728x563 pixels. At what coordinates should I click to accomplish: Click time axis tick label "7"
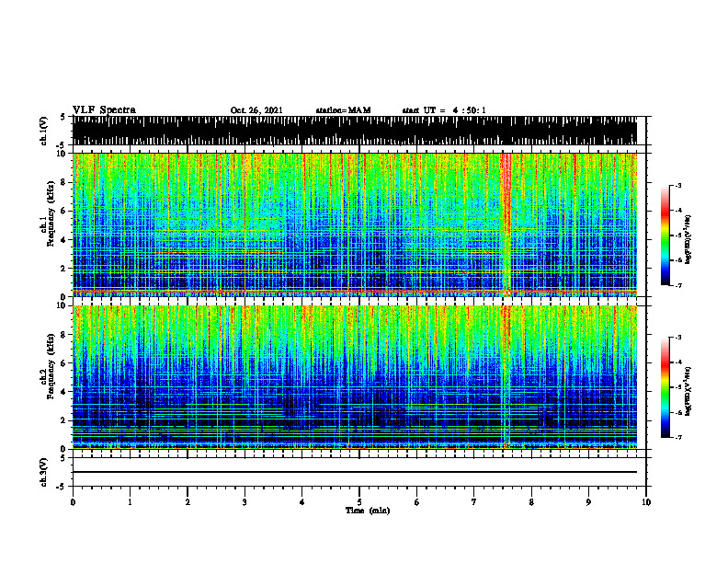point(474,502)
